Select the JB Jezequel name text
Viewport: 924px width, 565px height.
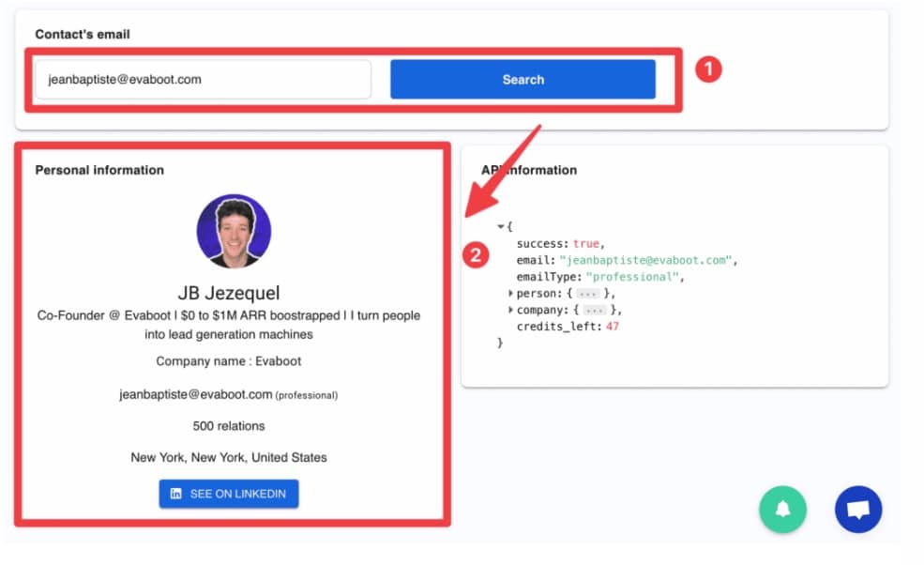(229, 293)
